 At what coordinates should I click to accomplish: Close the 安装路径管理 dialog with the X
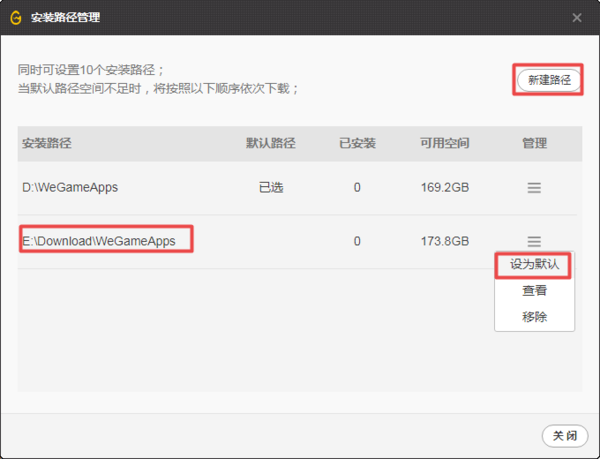pyautogui.click(x=577, y=18)
